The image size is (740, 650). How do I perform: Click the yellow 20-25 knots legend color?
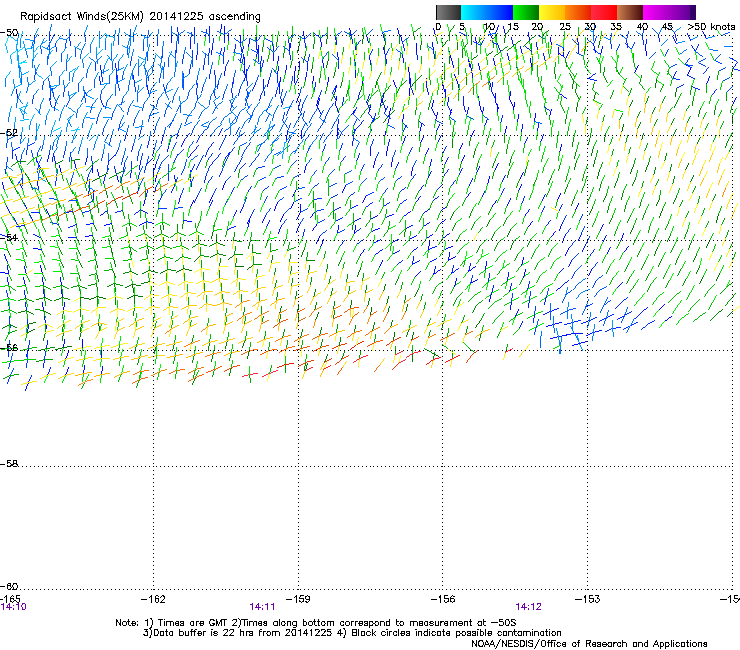click(x=552, y=12)
